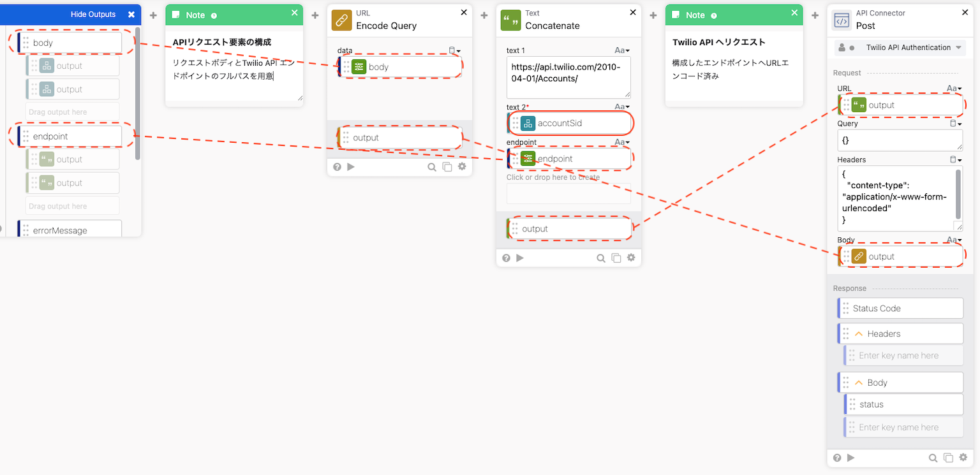980x475 pixels.
Task: Click duplicate icon on API Connector Post card
Action: pyautogui.click(x=948, y=458)
